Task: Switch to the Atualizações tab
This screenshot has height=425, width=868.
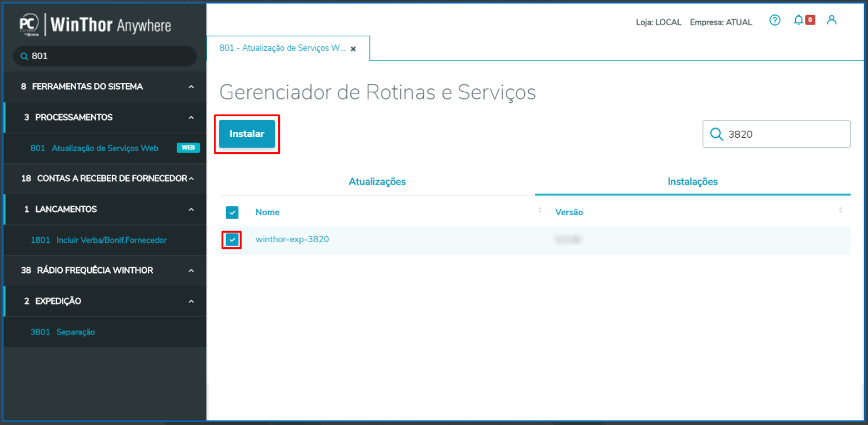Action: [377, 182]
